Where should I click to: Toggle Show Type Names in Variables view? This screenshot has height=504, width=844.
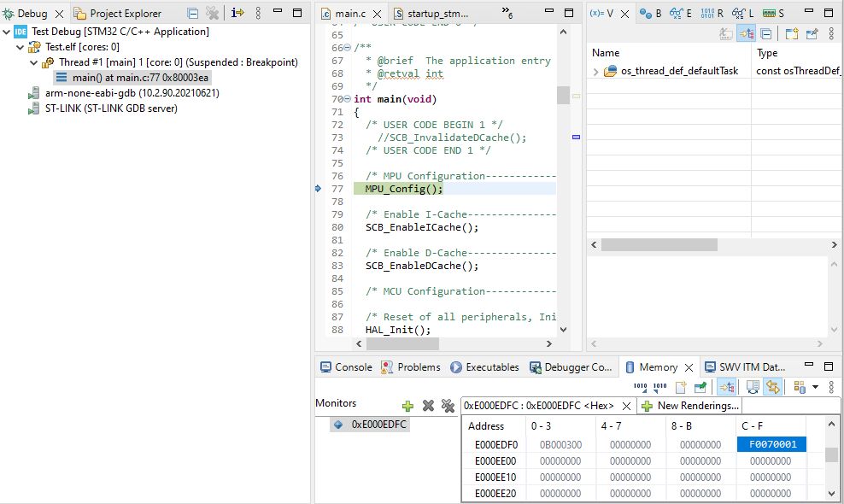726,34
